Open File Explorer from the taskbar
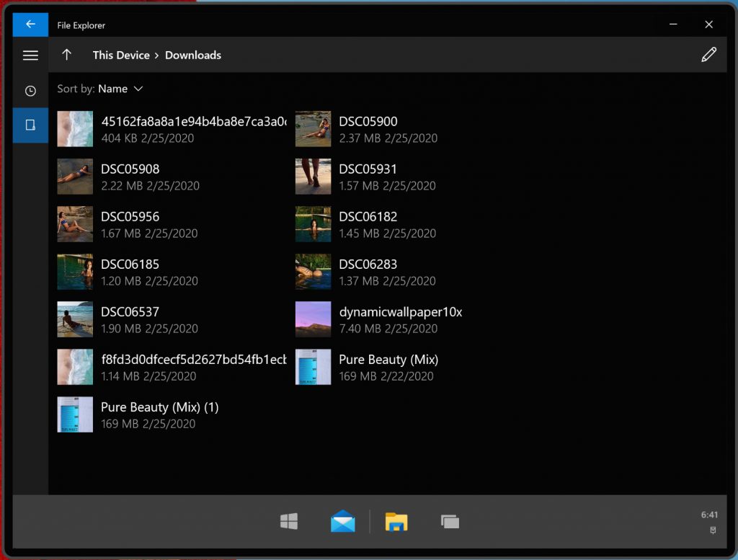Viewport: 738px width, 560px height. [x=396, y=522]
